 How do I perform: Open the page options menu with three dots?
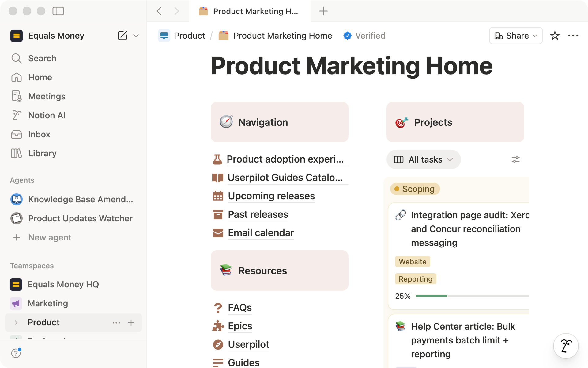click(573, 36)
